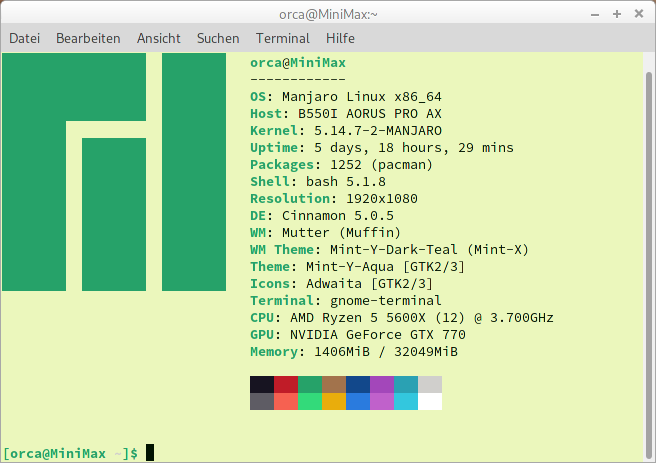Viewport: 656px width, 463px height.
Task: Minimize the terminal window
Action: [595, 14]
